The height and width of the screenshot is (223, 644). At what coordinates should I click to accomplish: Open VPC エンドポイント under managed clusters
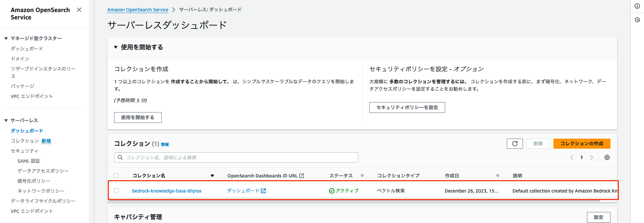pyautogui.click(x=32, y=96)
